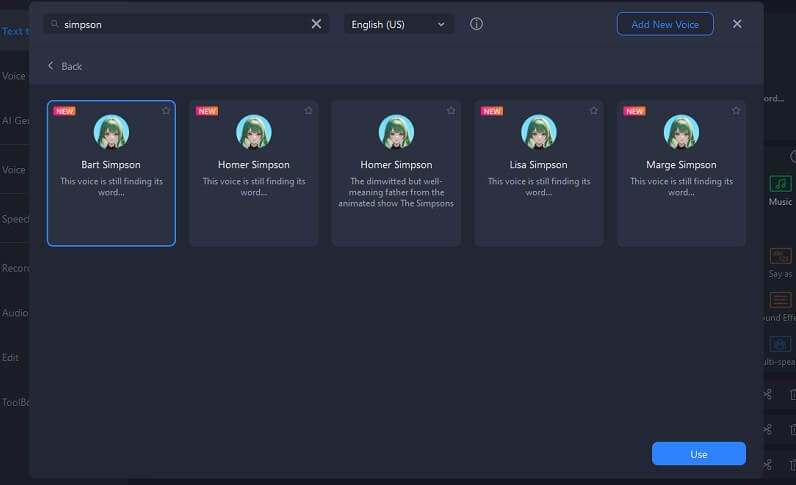Favorite the Lisa Simpson voice star
This screenshot has height=485, width=796.
pos(593,111)
